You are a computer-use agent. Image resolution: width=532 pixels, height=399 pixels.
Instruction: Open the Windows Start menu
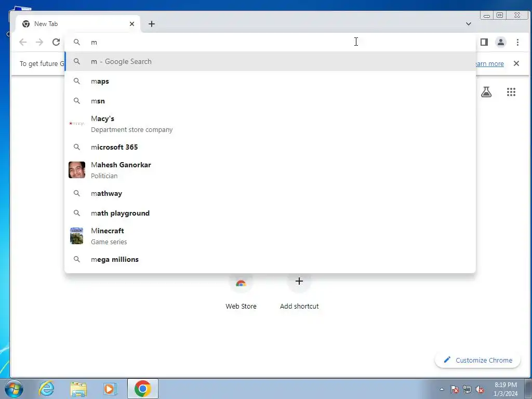pos(14,389)
